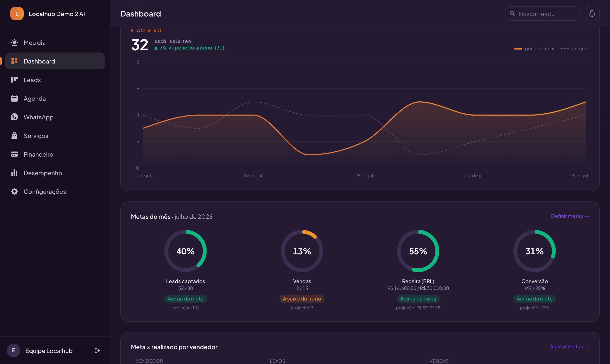Click the 2 / 15 Vendas value
The image size is (610, 364).
coord(302,288)
